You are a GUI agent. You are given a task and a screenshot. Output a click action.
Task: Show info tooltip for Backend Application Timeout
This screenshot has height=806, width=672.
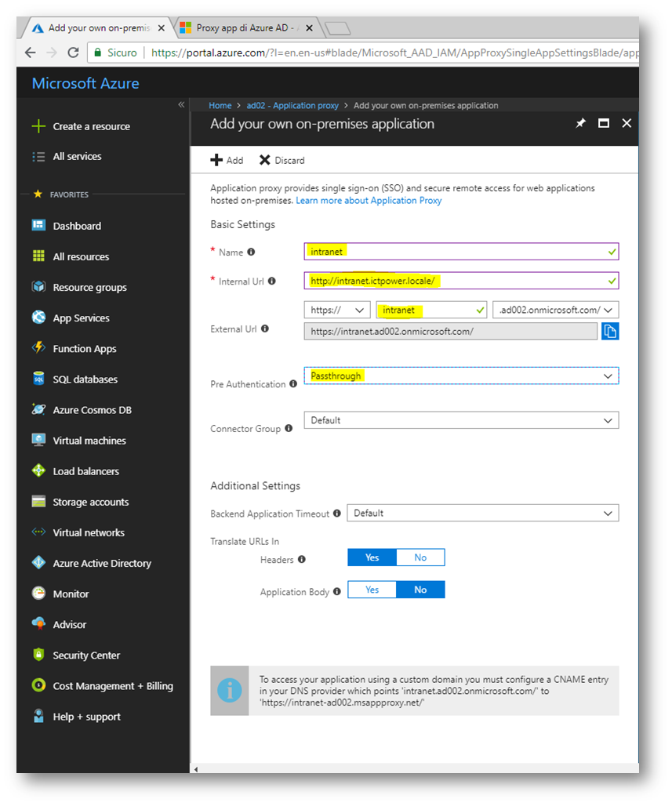coord(336,514)
